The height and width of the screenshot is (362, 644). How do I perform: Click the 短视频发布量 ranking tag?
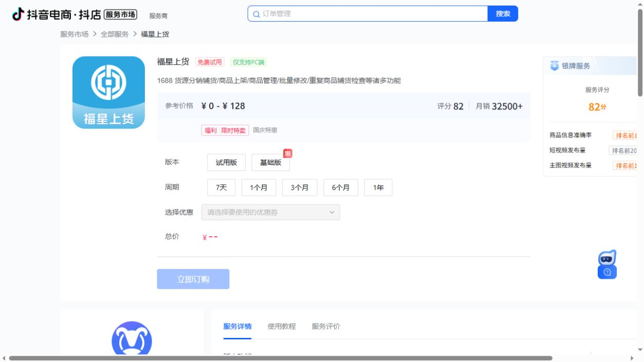point(623,150)
